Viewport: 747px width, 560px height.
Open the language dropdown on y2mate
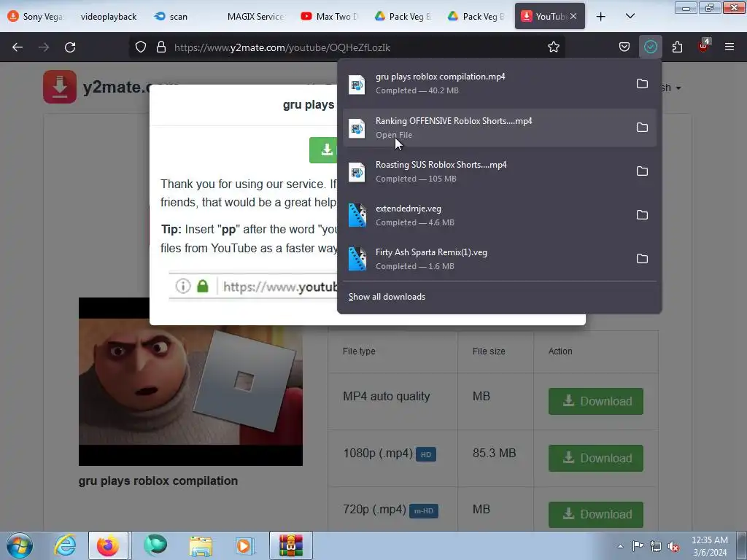(x=672, y=88)
